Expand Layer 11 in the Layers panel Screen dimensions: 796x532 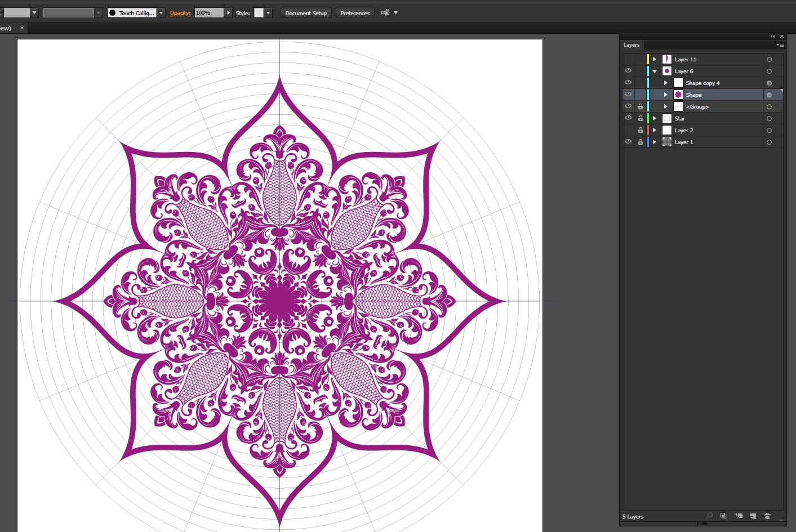(655, 59)
